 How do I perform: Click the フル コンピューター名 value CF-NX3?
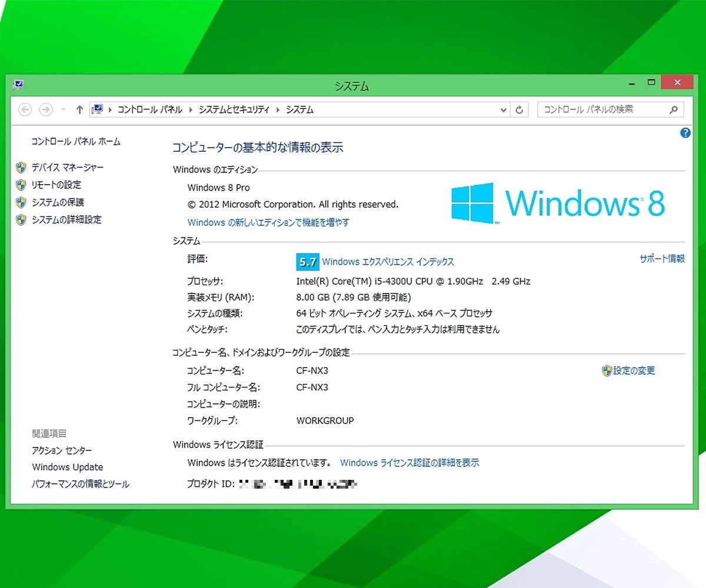click(312, 387)
